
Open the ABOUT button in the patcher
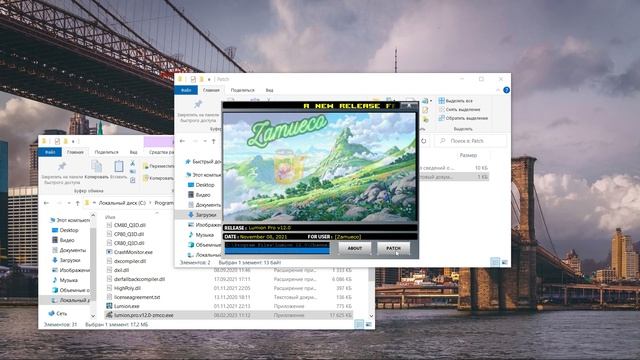tap(355, 248)
